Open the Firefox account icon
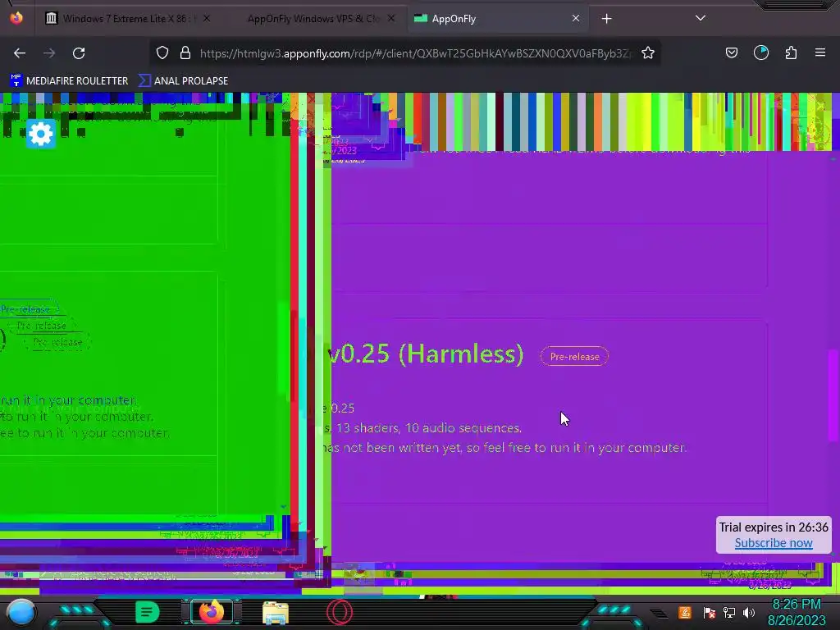The width and height of the screenshot is (840, 630). [761, 52]
